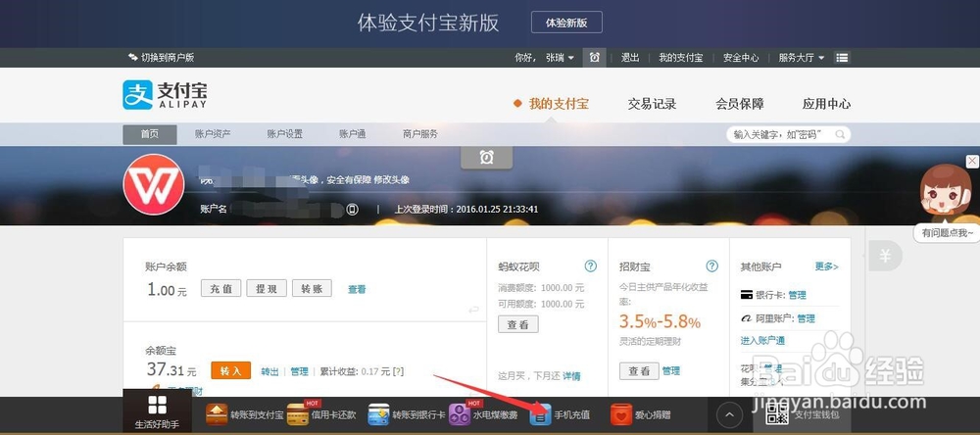
Task: Open the alarm clock tab on banner
Action: click(x=487, y=158)
